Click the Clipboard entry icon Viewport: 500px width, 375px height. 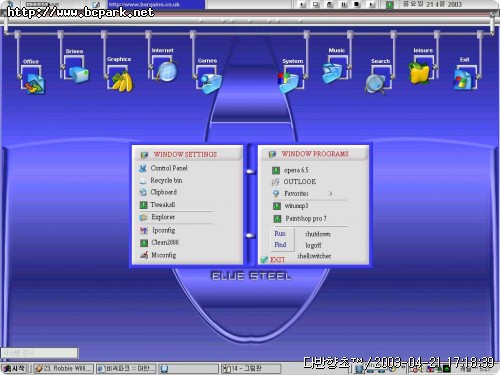(143, 192)
